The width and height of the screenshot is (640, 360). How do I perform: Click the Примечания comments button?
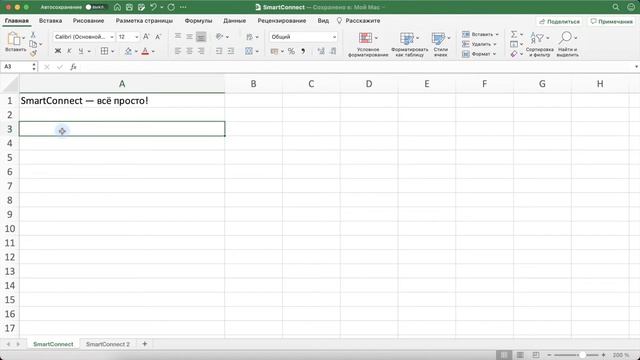(611, 21)
